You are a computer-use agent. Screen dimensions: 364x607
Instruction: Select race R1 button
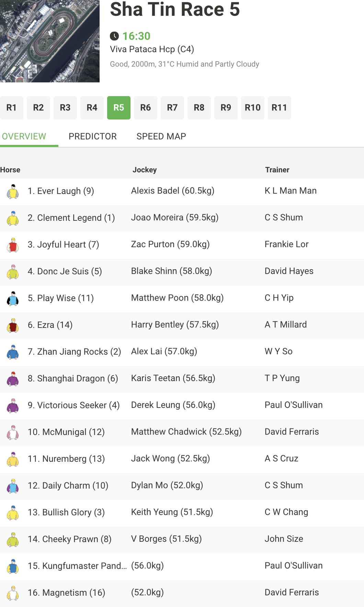12,108
